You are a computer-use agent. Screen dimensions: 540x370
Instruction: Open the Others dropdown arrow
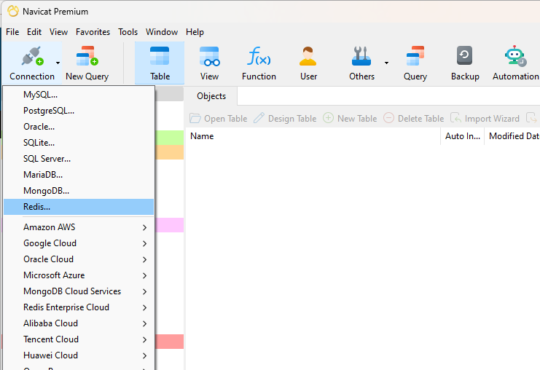pyautogui.click(x=386, y=63)
